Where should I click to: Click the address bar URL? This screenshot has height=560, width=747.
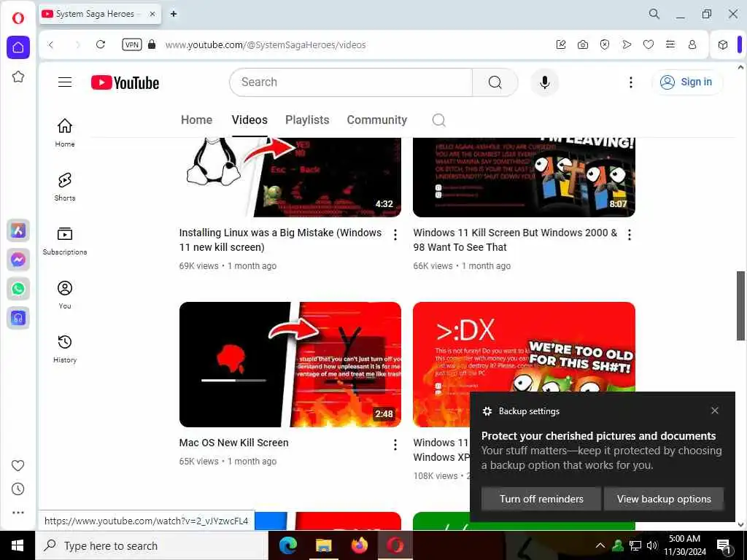click(x=266, y=44)
